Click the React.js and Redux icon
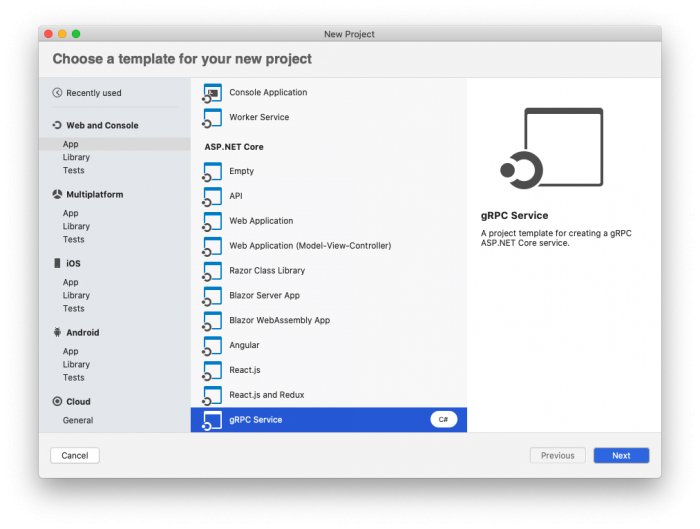This screenshot has height=529, width=700. click(212, 396)
